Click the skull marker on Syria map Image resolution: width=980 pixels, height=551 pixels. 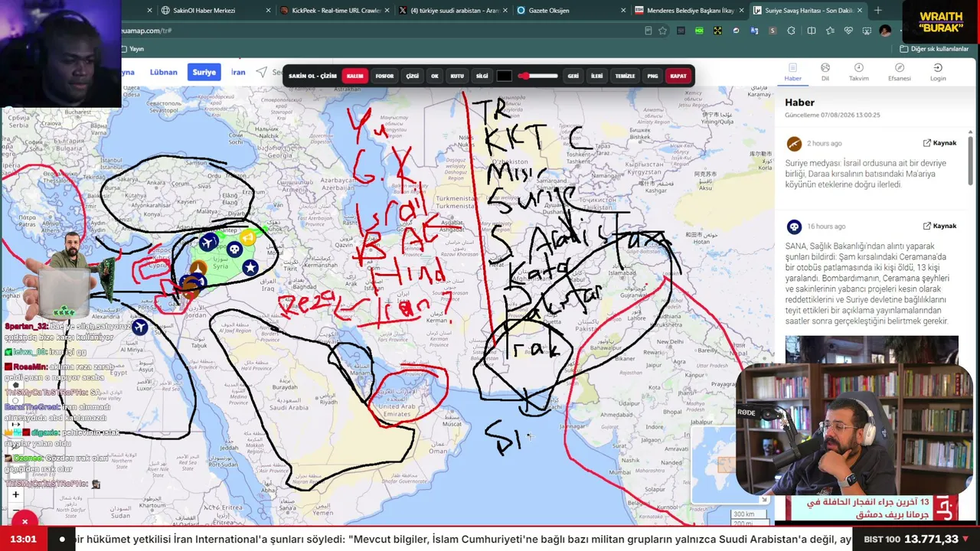[234, 249]
